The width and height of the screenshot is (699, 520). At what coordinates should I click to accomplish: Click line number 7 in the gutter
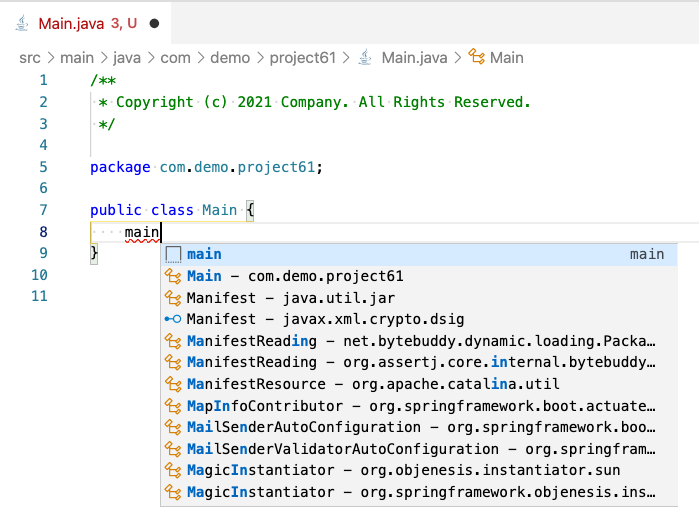coord(42,210)
